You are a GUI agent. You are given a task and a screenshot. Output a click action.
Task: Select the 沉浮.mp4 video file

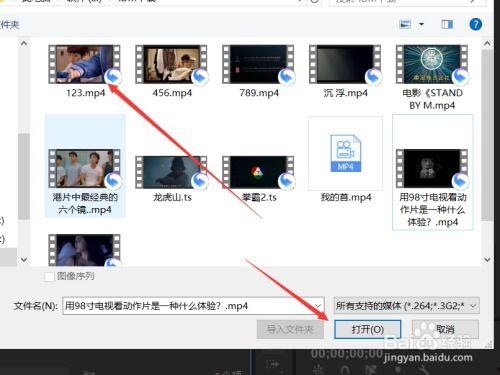pos(346,71)
